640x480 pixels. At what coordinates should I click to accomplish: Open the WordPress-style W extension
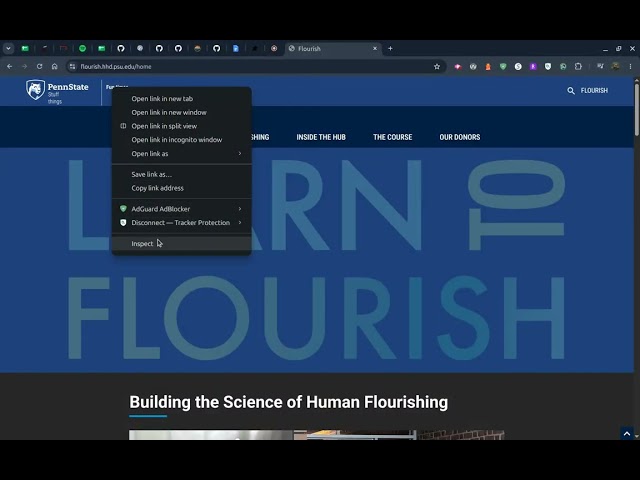tap(473, 67)
